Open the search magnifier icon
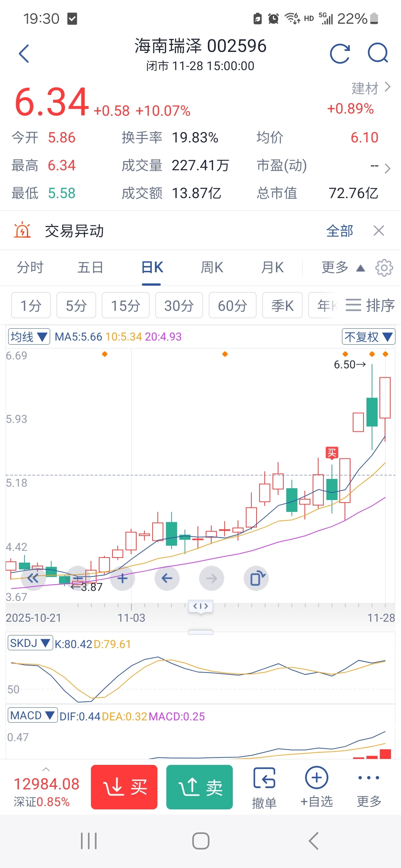 (378, 53)
